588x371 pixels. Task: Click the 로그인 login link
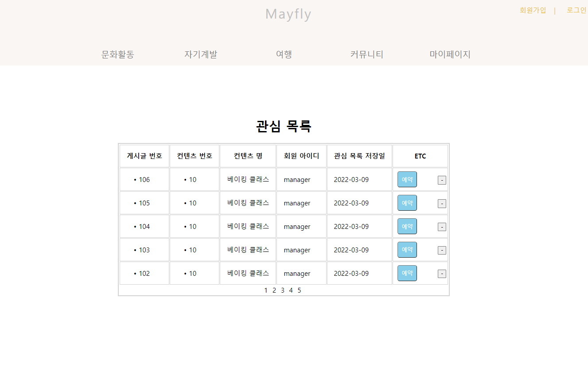pyautogui.click(x=576, y=10)
